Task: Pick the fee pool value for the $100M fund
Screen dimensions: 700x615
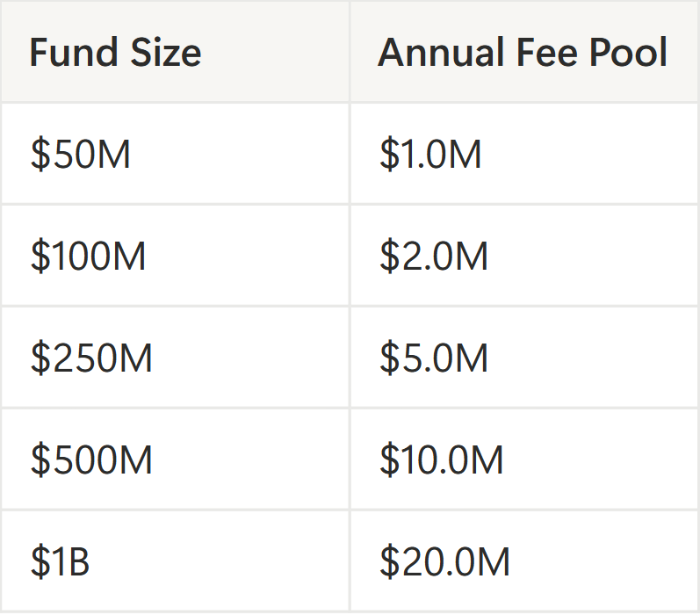Action: pos(433,257)
